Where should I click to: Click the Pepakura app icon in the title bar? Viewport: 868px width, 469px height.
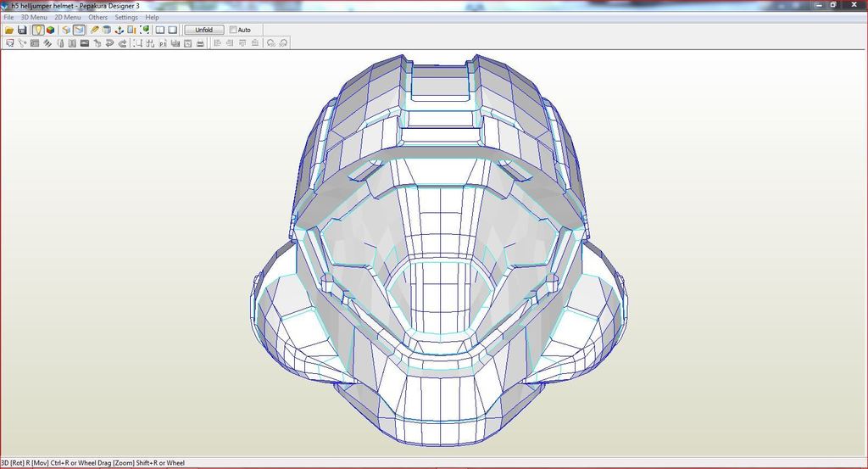6,6
